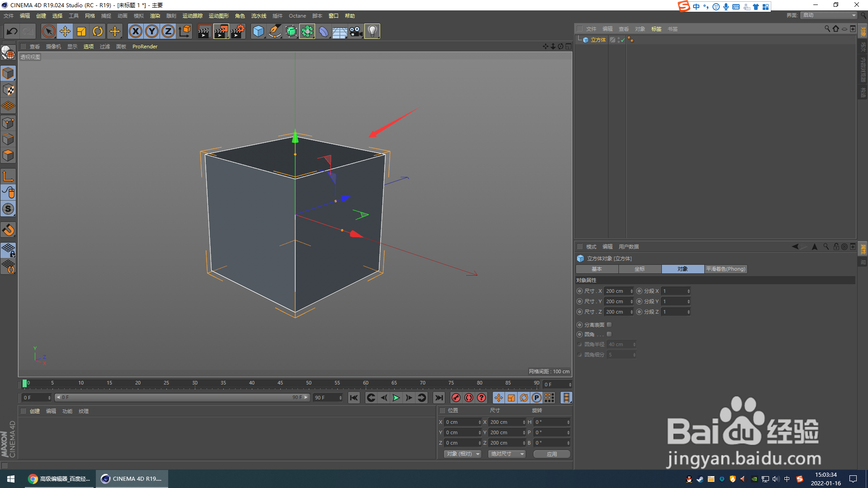Image resolution: width=868 pixels, height=488 pixels.
Task: Open the 对象(相对) dropdown
Action: (463, 454)
